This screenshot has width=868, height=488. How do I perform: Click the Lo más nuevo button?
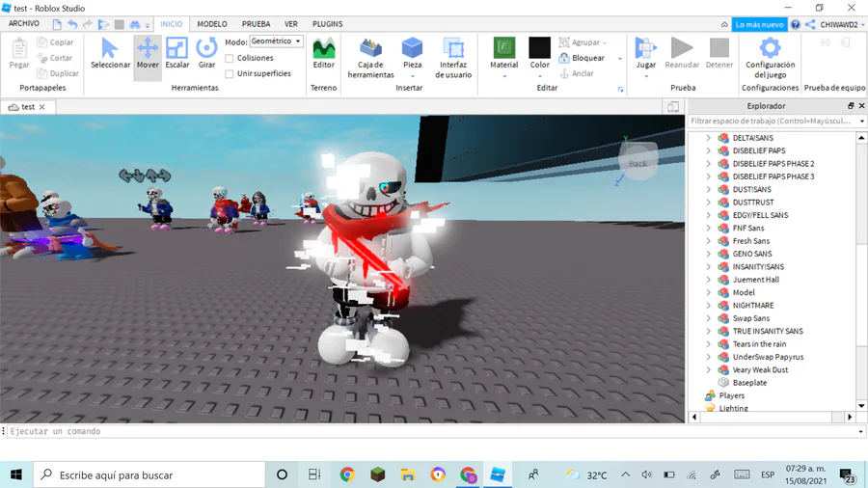tap(760, 24)
